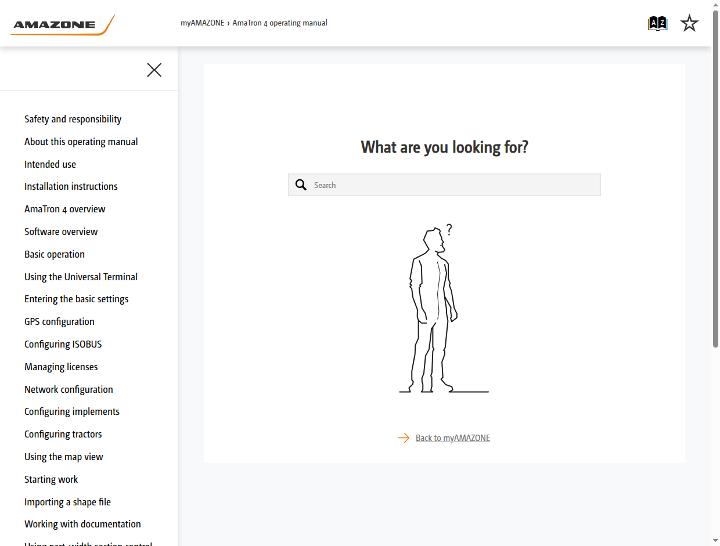Open Managing licenses chapter

tap(61, 366)
